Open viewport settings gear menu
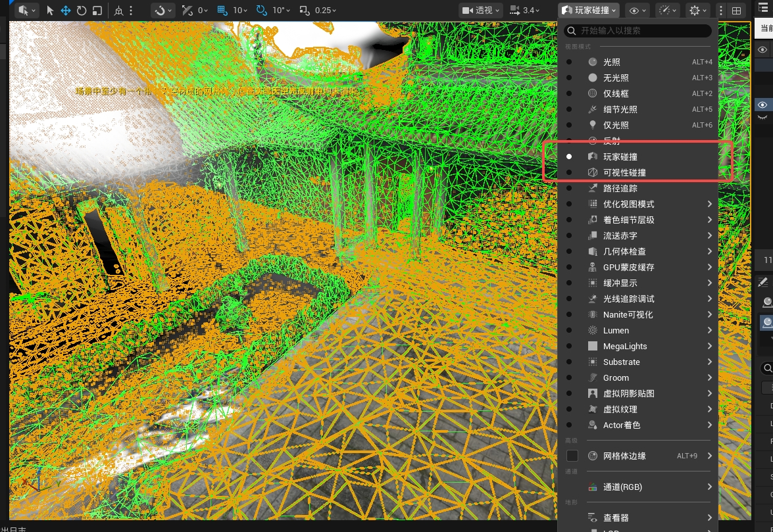 [x=697, y=10]
